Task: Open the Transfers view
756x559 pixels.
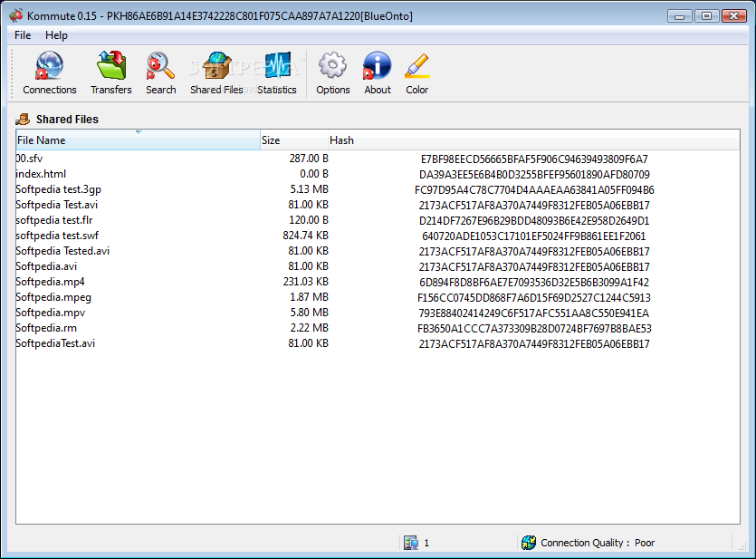Action: tap(110, 72)
